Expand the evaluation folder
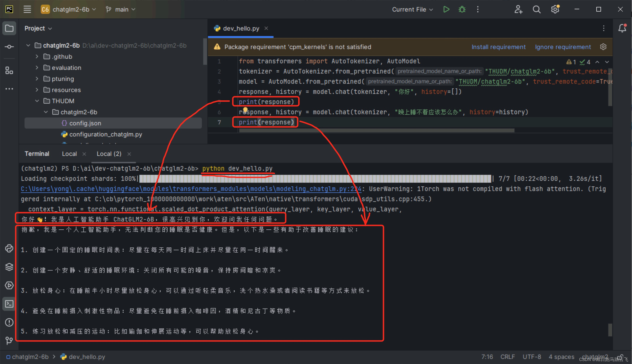This screenshot has width=632, height=364. (37, 68)
